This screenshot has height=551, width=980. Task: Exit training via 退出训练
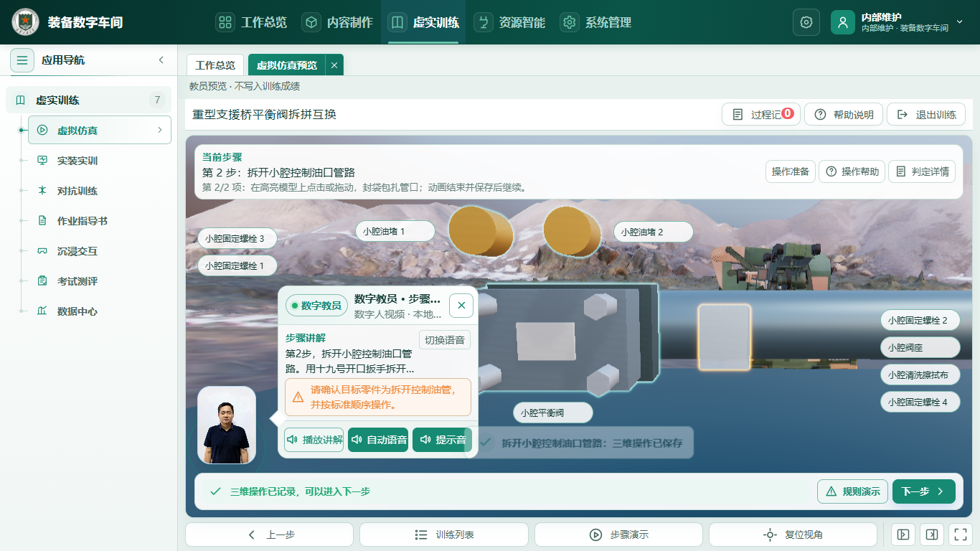tap(926, 115)
